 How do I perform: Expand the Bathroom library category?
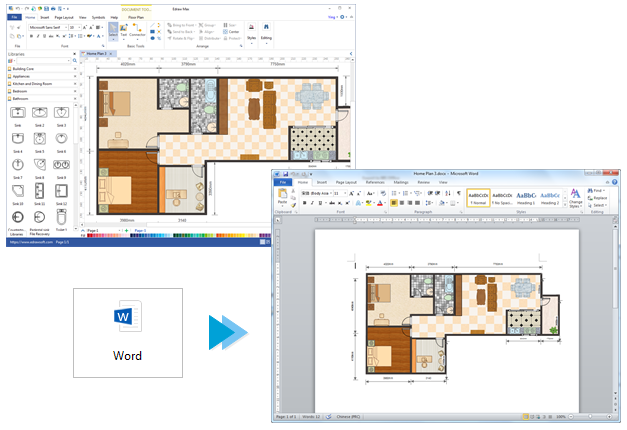[x=20, y=99]
